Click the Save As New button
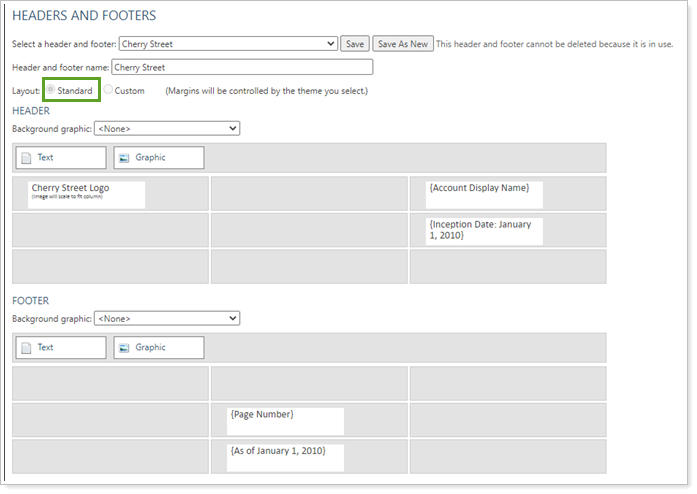The width and height of the screenshot is (697, 494). tap(403, 44)
